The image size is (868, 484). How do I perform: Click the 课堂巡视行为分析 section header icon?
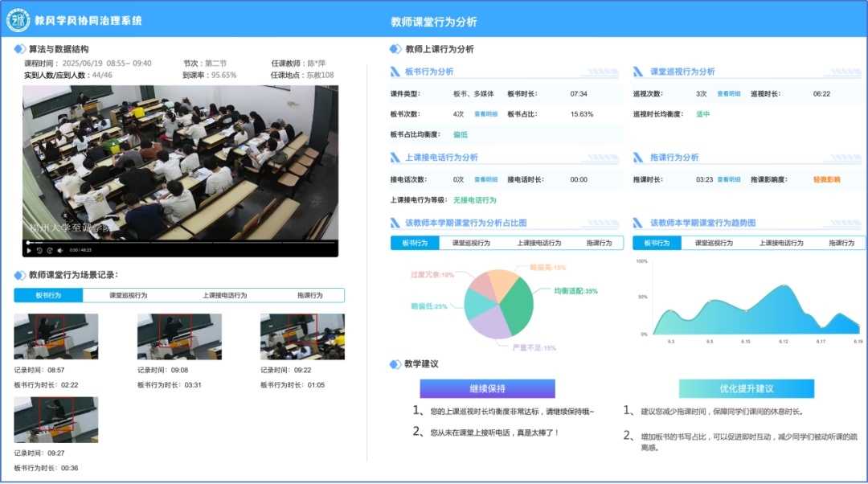(638, 72)
